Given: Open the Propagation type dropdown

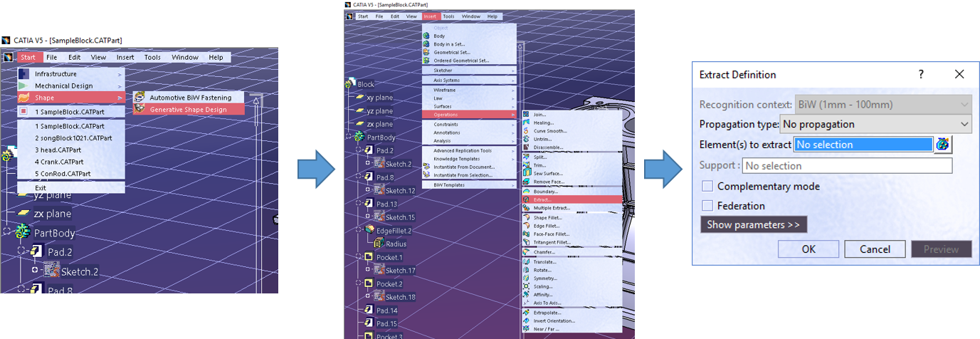Looking at the screenshot, I should click(875, 124).
